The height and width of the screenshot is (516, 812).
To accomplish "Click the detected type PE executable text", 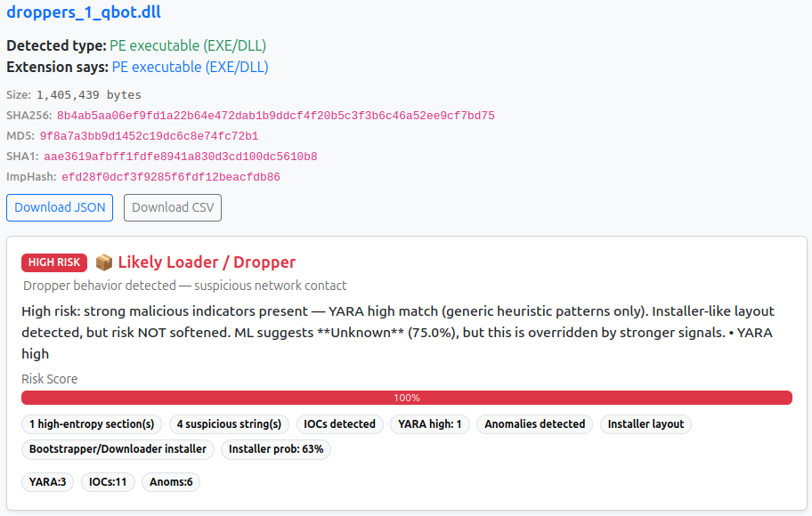I will coord(188,45).
